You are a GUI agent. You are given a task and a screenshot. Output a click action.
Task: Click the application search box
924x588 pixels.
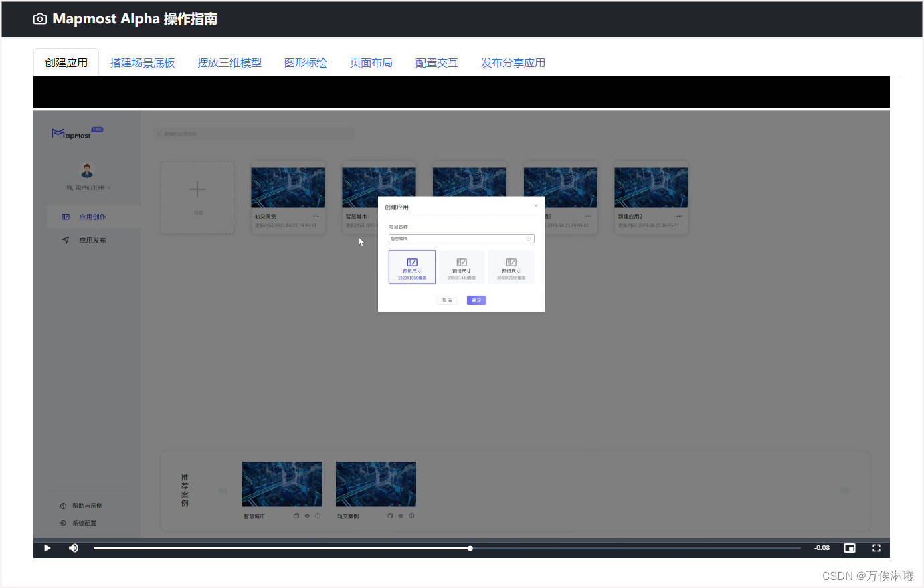click(254, 134)
